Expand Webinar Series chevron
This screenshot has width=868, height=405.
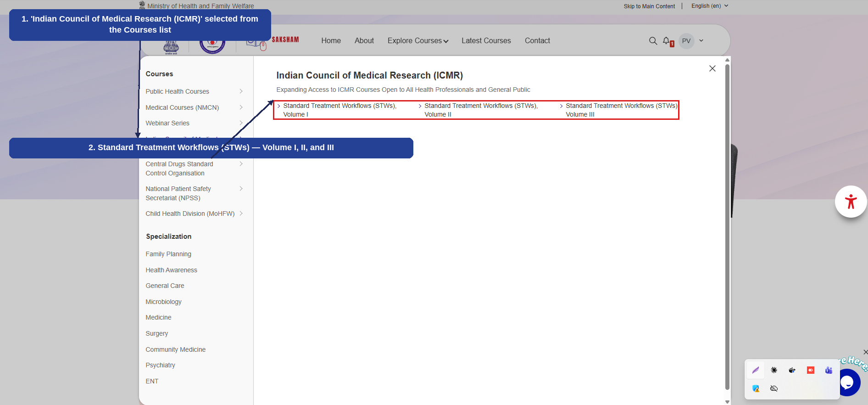pyautogui.click(x=241, y=123)
